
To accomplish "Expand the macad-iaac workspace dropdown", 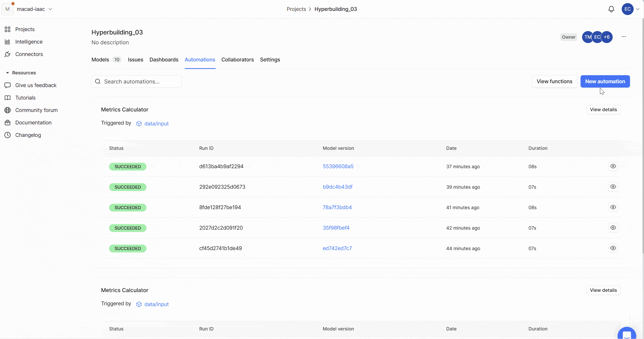I will (50, 9).
